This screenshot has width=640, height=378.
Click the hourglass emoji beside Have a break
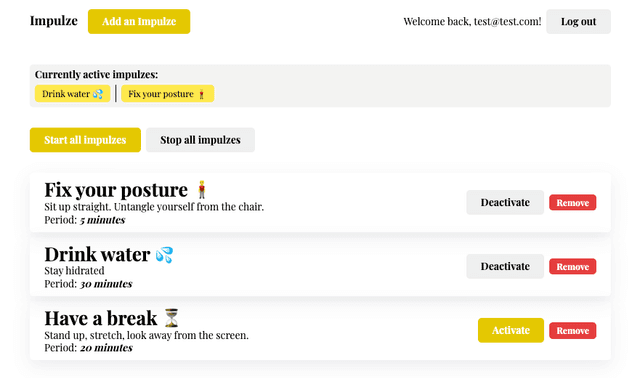(171, 318)
